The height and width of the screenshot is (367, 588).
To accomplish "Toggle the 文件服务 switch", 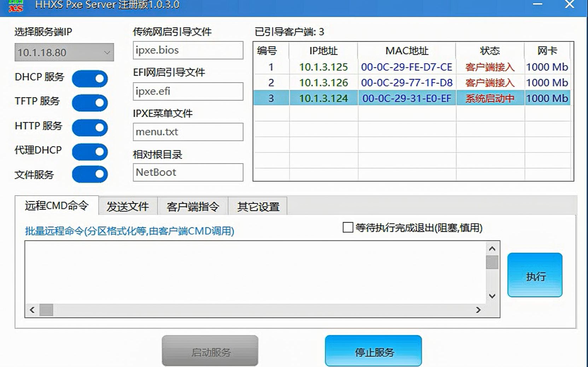I will pyautogui.click(x=90, y=174).
